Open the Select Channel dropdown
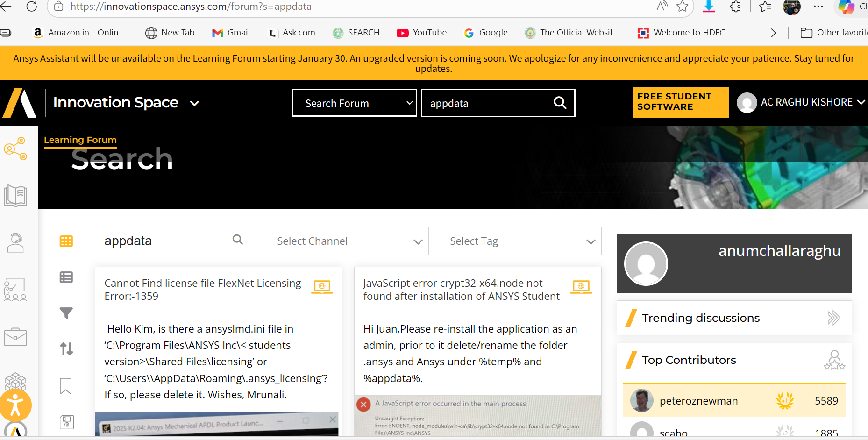Image resolution: width=868 pixels, height=440 pixels. point(348,241)
